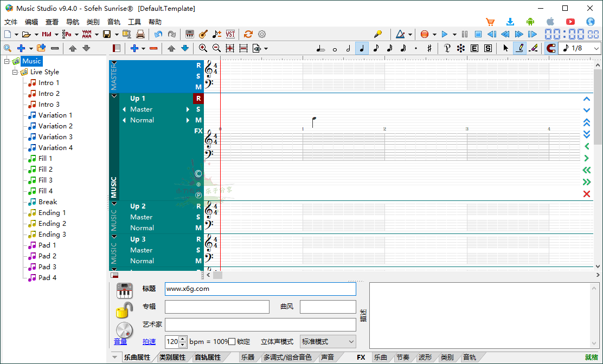
Task: Select the pencil note-entry tool
Action: 520,48
